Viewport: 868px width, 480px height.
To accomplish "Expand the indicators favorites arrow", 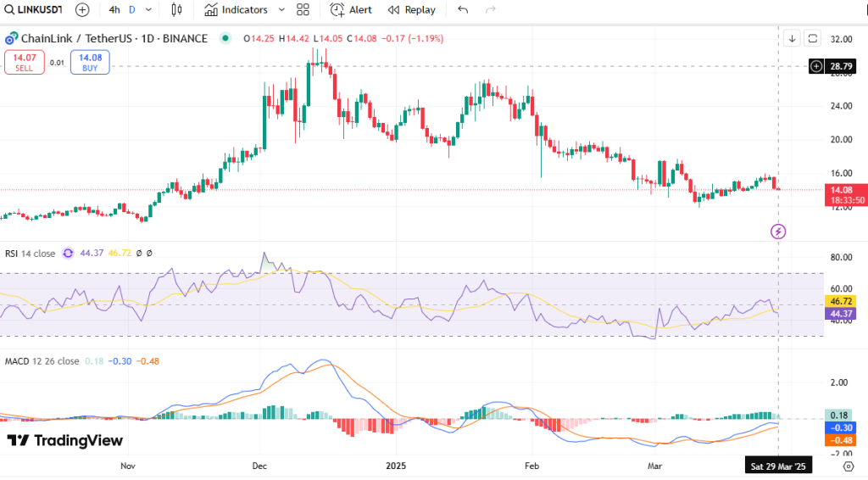I will point(281,9).
